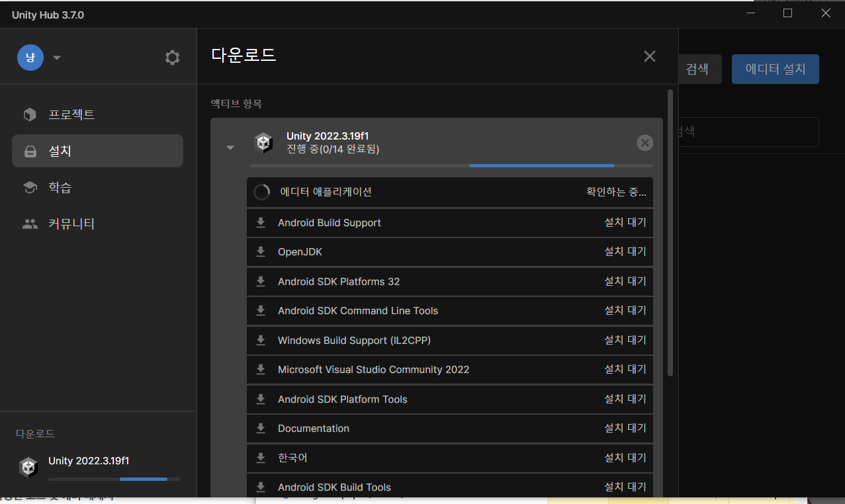845x504 pixels.
Task: Click the sidebar Unity 2022.3.19f1 download entry
Action: click(x=98, y=468)
